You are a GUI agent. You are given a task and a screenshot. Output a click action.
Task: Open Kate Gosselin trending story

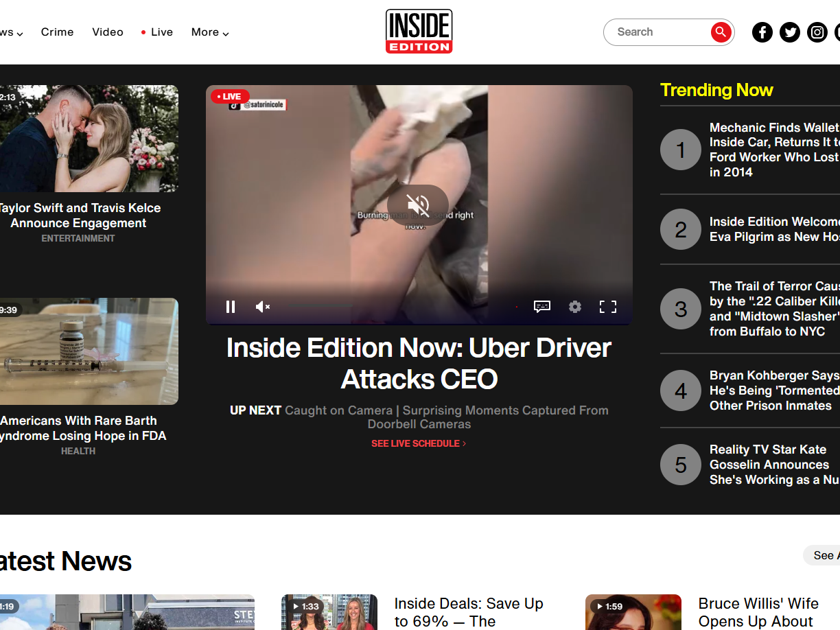tap(774, 465)
